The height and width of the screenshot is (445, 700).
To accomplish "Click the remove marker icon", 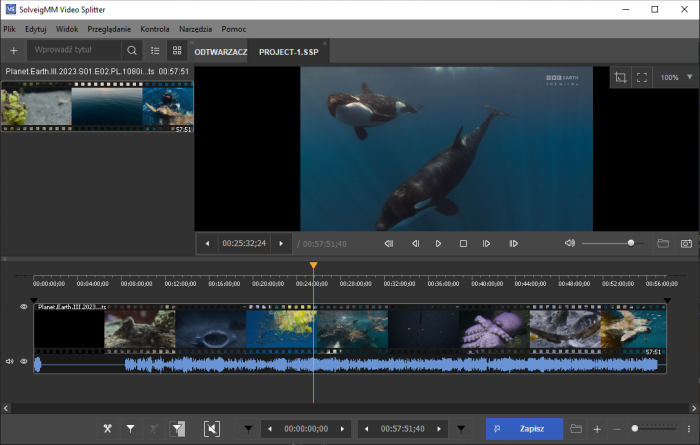I will [x=154, y=429].
